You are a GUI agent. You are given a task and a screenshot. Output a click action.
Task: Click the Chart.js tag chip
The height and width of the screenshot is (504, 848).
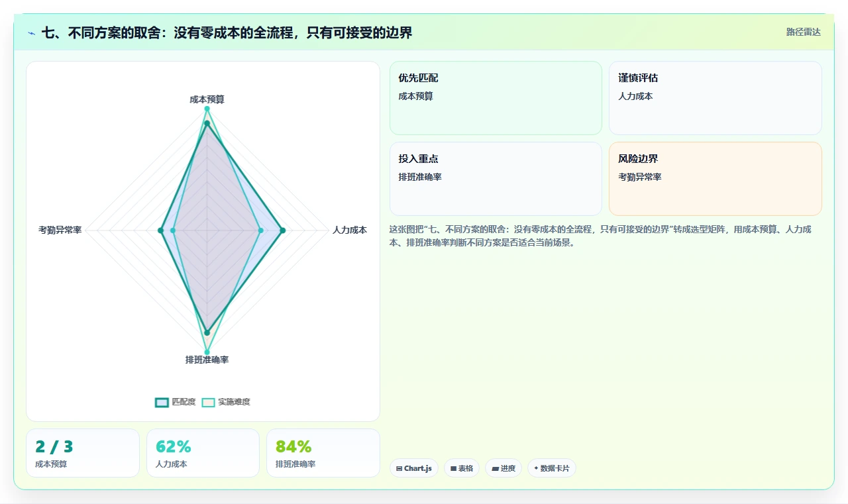414,468
